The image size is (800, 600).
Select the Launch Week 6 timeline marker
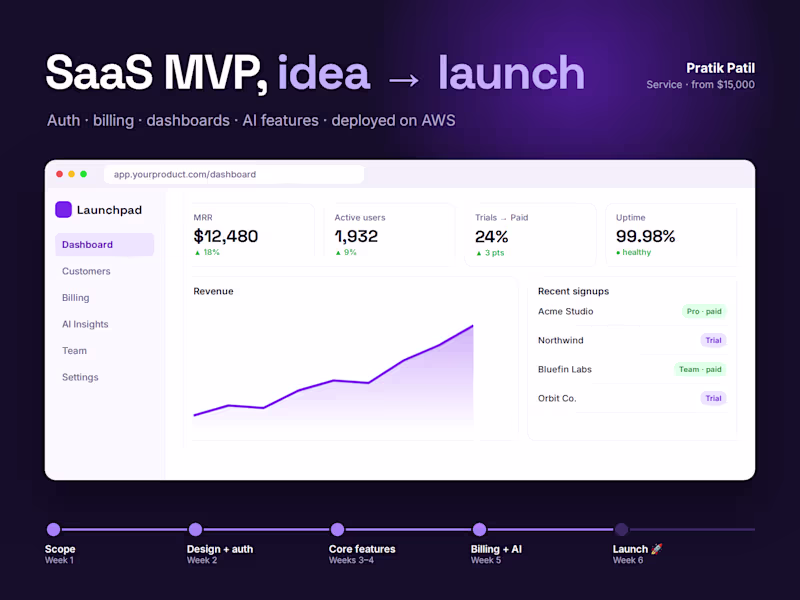[621, 530]
